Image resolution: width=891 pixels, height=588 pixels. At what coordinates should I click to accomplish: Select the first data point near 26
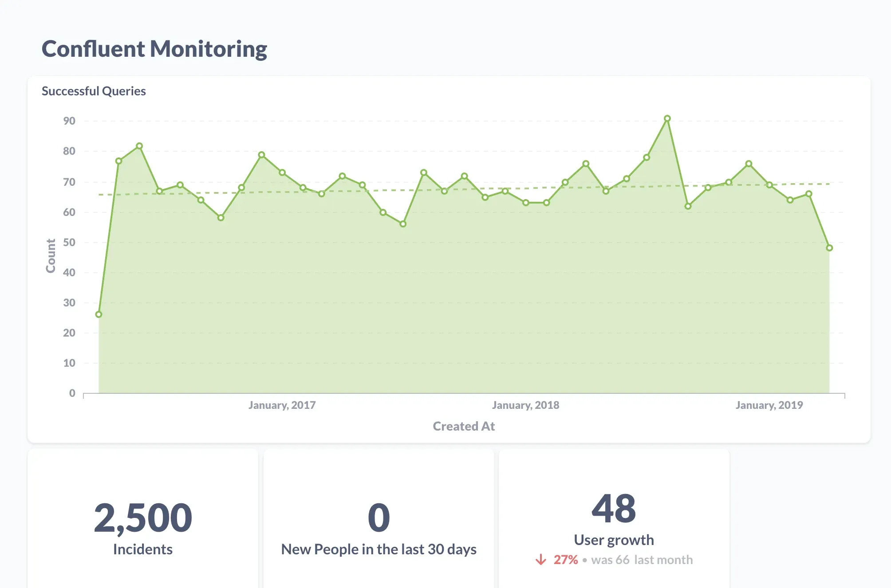(x=99, y=314)
